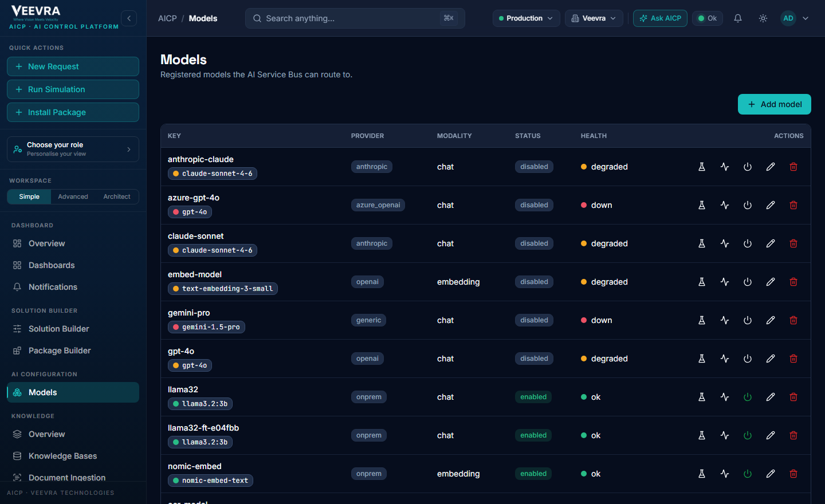This screenshot has height=504, width=825.
Task: Open Dashboard Overview in the sidebar
Action: 73,243
